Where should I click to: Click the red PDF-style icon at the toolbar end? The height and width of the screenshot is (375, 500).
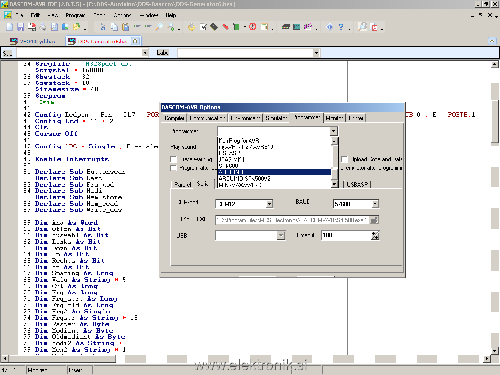(x=374, y=27)
